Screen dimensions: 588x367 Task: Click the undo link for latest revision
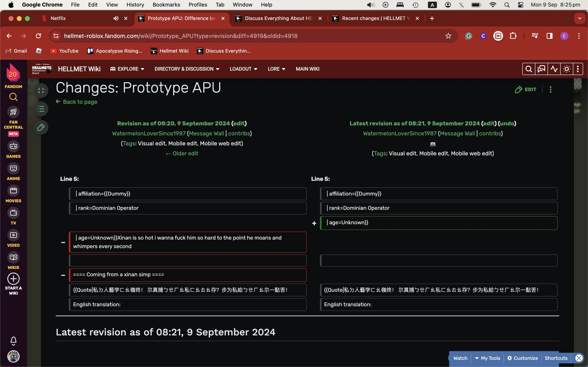[x=507, y=123]
